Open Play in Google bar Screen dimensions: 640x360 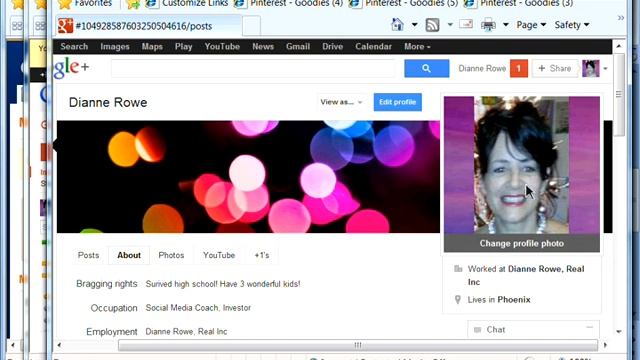point(183,47)
